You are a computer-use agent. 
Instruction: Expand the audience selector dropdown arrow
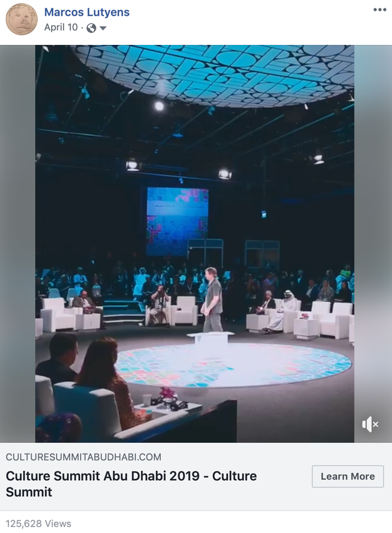click(103, 28)
